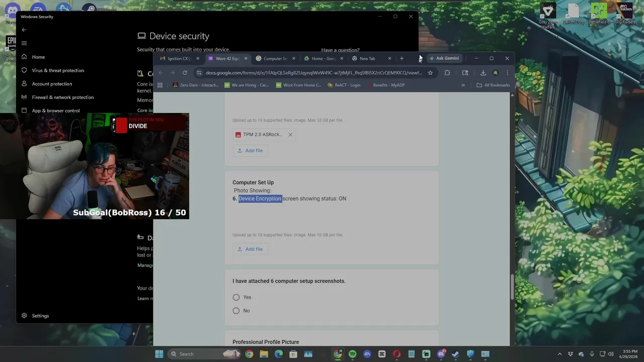Open Microsoft Edge from the taskbar
The width and height of the screenshot is (644, 362).
[279, 354]
